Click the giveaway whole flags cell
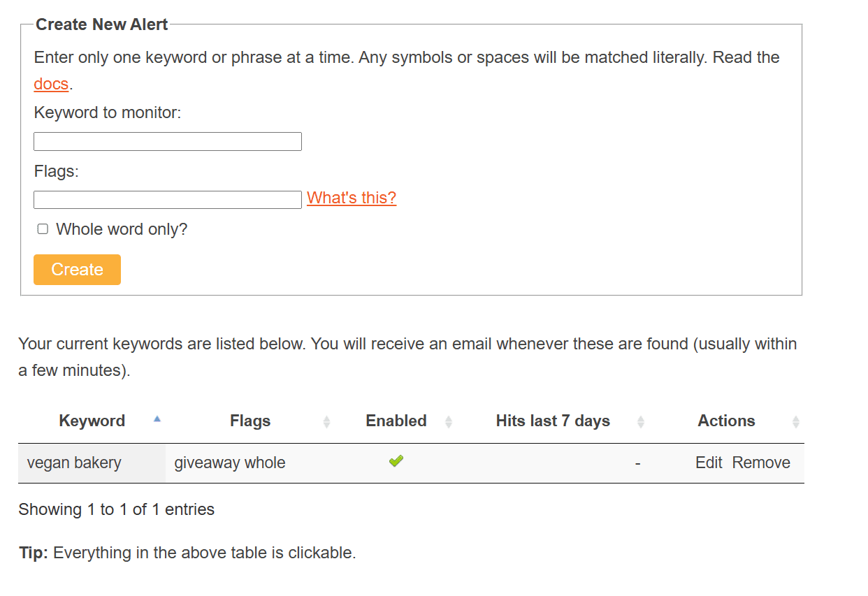868x596 pixels. click(x=230, y=463)
